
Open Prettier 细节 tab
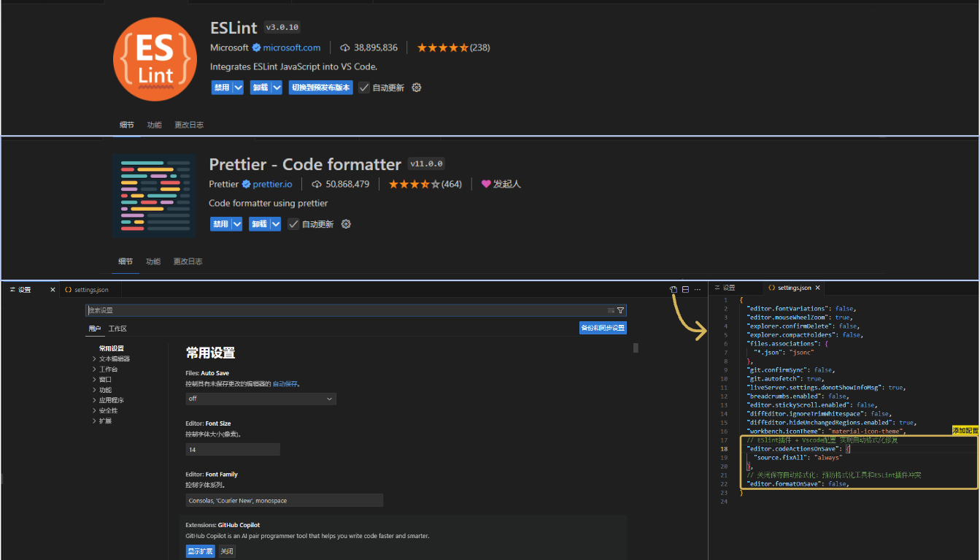(126, 261)
